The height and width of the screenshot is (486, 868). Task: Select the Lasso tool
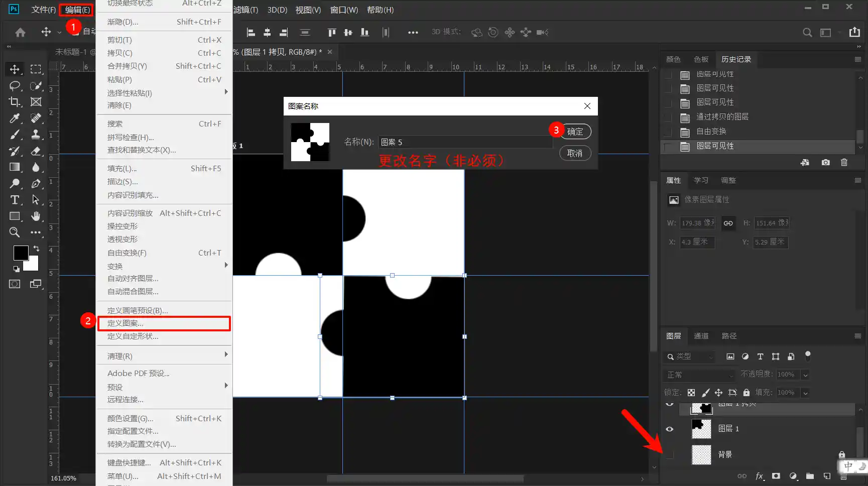15,86
